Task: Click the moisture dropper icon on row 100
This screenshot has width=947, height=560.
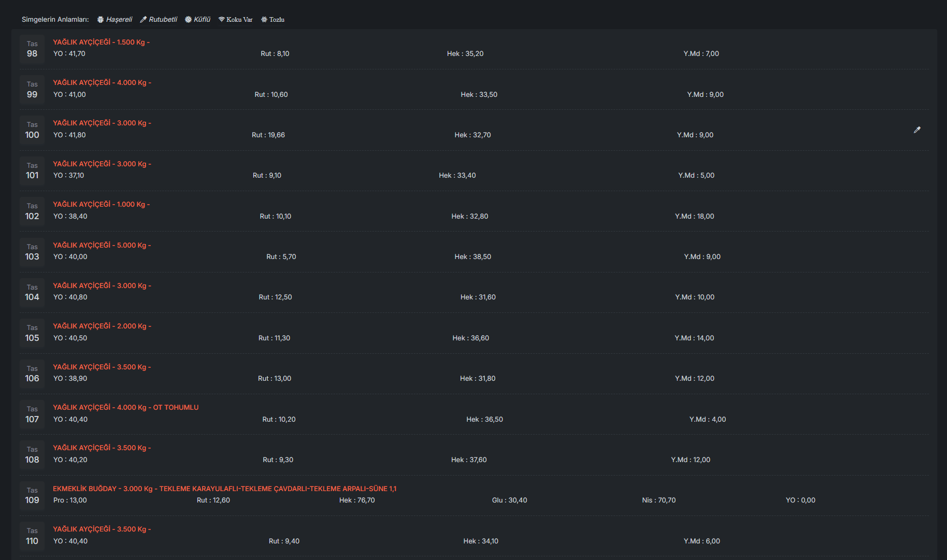Action: point(917,130)
